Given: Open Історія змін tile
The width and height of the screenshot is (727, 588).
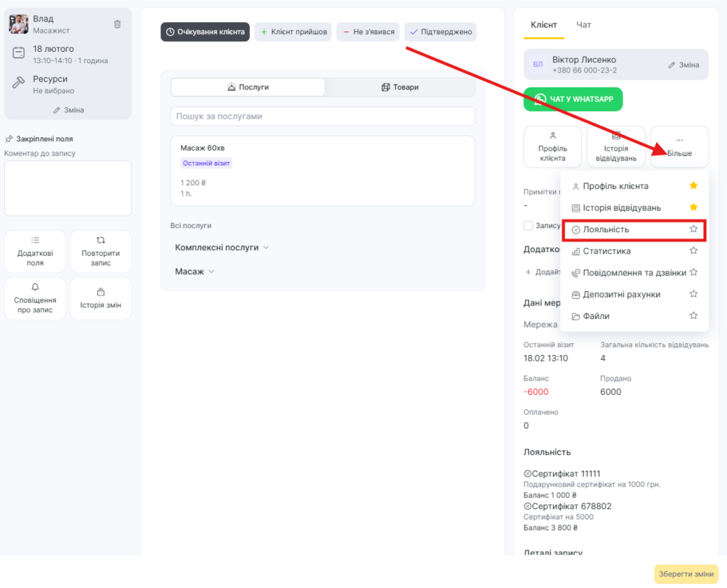Looking at the screenshot, I should point(101,298).
